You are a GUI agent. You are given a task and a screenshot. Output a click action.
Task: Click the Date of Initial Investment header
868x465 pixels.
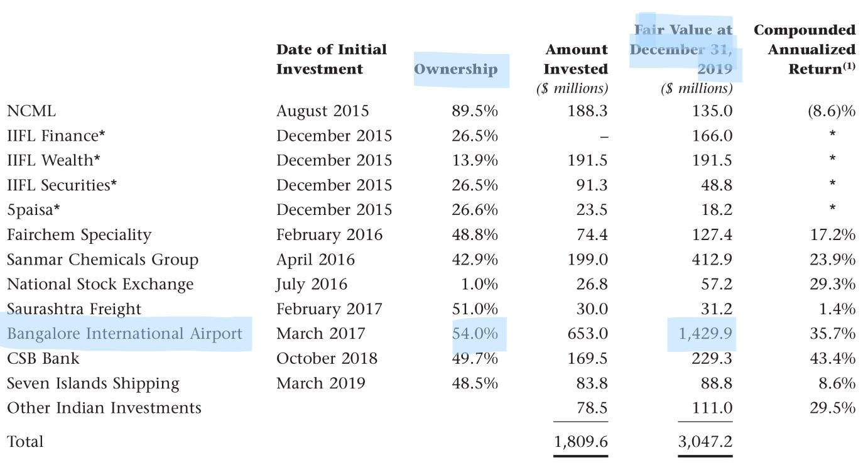click(x=332, y=59)
